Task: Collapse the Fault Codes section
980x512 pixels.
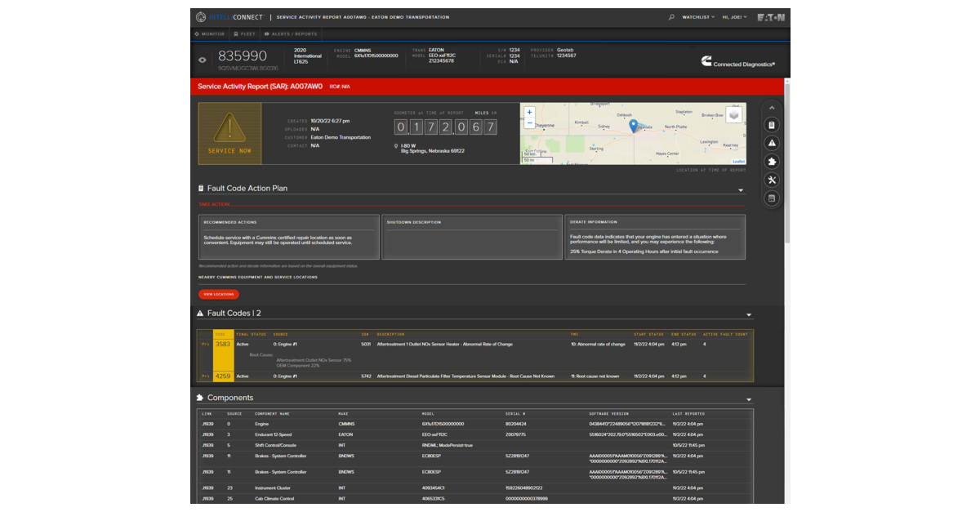Action: [x=748, y=314]
